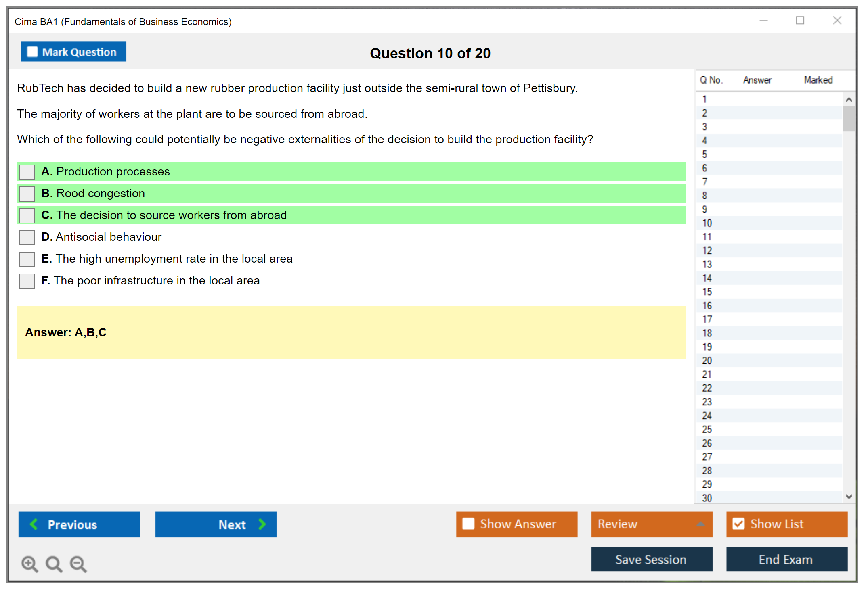The image size is (868, 593).
Task: Select question 15 in the list
Action: pyautogui.click(x=707, y=292)
